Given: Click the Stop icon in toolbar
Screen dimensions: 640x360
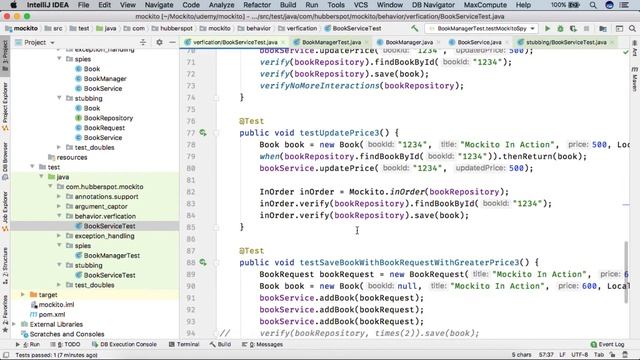Looking at the screenshot, I should pyautogui.click(x=587, y=29).
